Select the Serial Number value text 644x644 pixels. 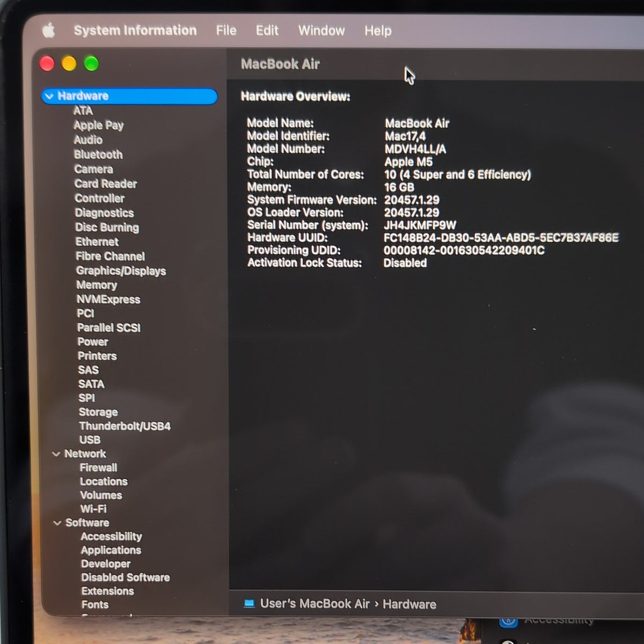(x=420, y=225)
